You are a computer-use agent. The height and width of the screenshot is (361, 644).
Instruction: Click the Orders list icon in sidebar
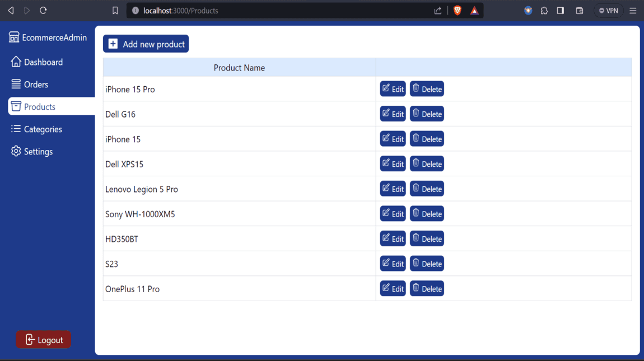pyautogui.click(x=16, y=84)
